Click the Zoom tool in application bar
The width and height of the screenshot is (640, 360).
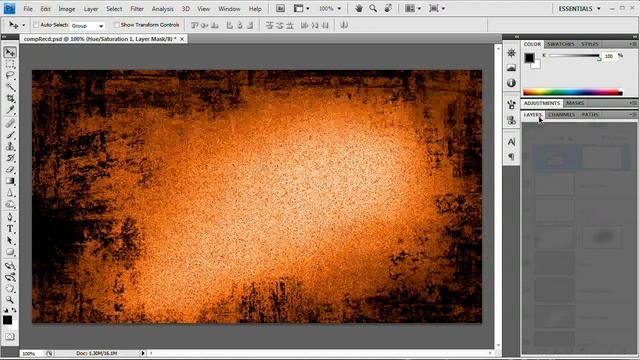pyautogui.click(x=373, y=9)
